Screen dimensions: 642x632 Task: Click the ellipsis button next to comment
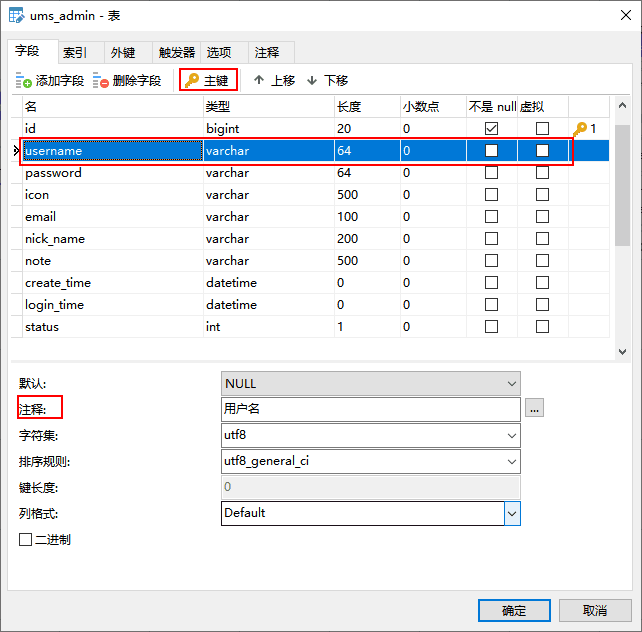click(x=534, y=408)
